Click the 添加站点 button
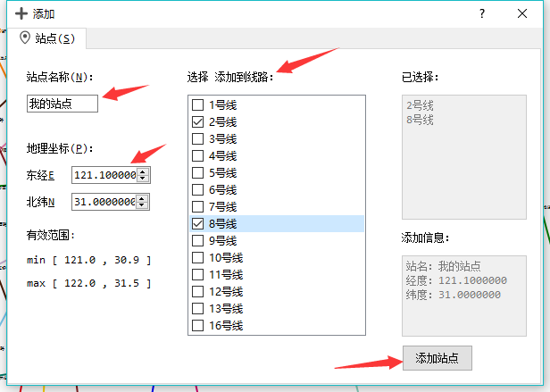This screenshot has height=392, width=550. click(x=437, y=358)
